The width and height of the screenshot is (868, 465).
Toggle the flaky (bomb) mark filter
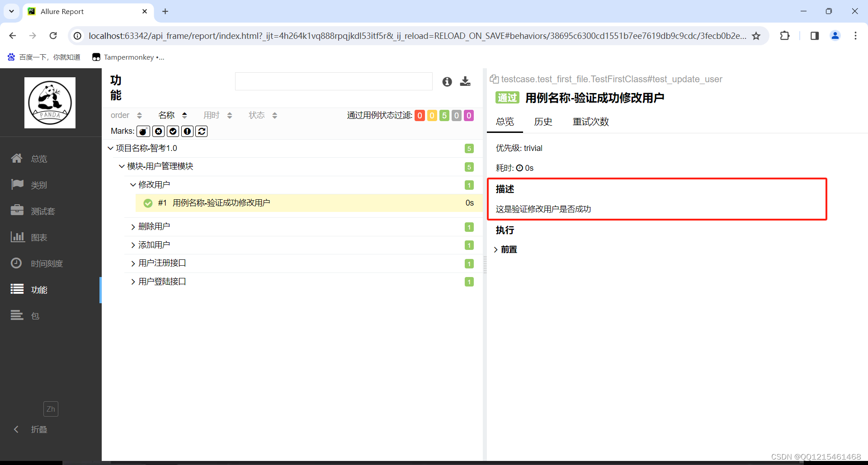click(x=143, y=132)
